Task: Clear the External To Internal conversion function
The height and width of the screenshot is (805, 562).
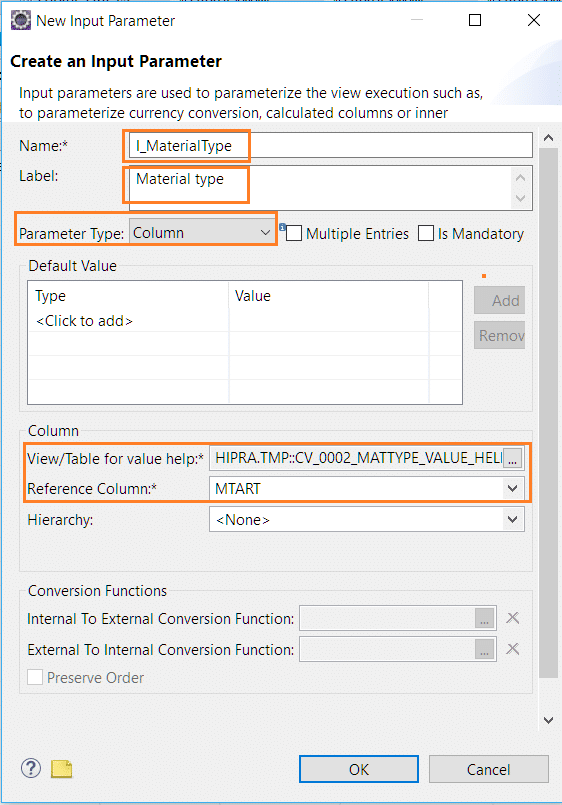Action: (512, 649)
